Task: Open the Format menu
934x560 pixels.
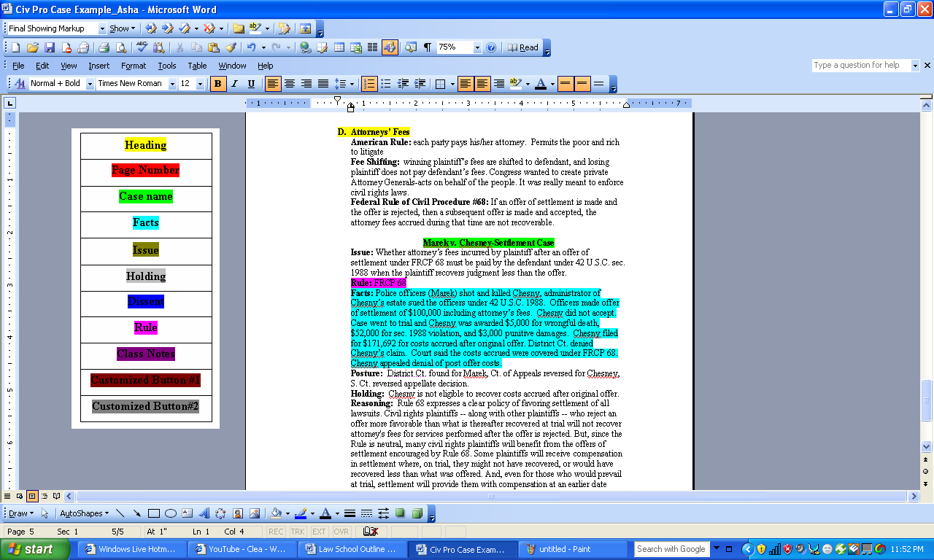Action: click(134, 66)
